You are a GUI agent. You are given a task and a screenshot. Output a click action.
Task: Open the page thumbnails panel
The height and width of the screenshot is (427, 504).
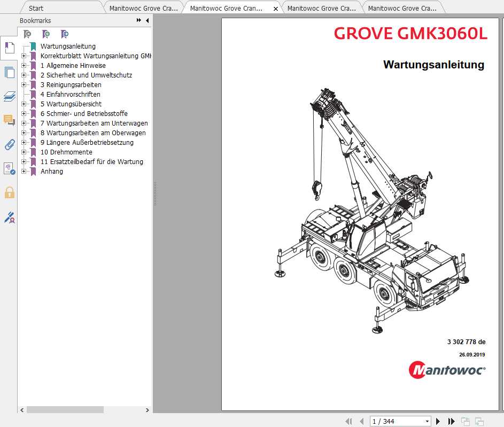[x=9, y=72]
